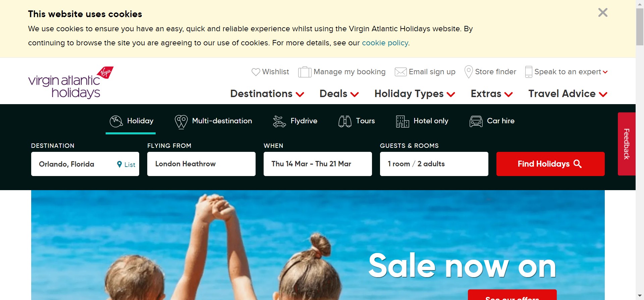
Task: Click the Manage my booking suitcase icon
Action: [305, 72]
